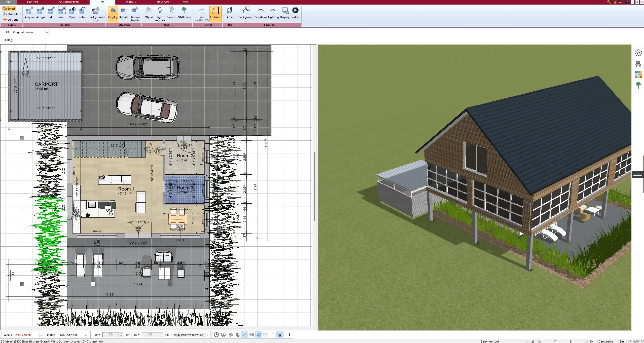
Task: Click the Select button in the top-left
Action: [x=9, y=8]
